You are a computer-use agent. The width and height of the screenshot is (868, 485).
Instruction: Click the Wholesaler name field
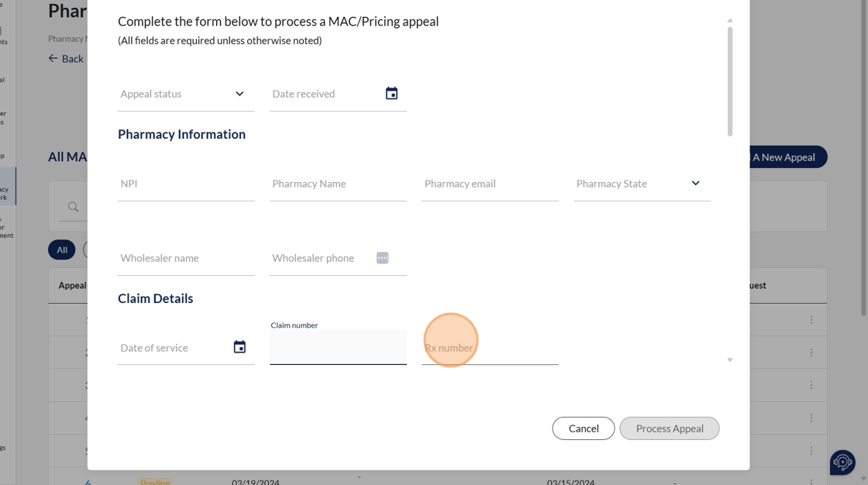coord(186,259)
